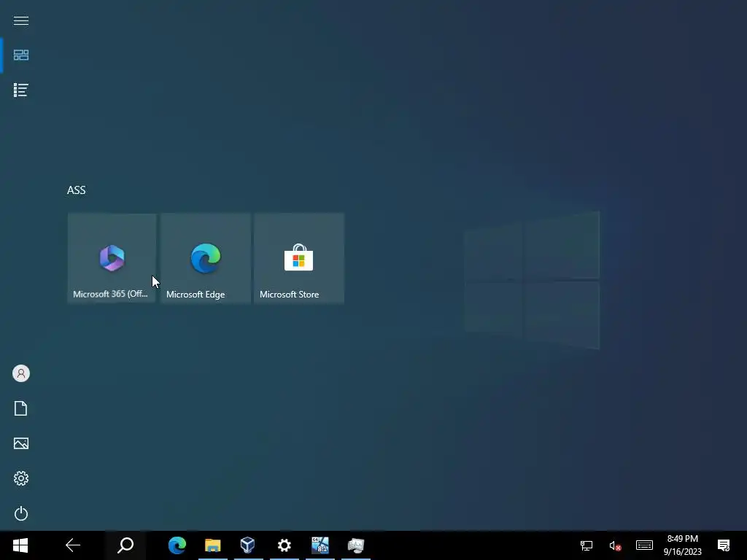Click the Windows Start button
Image resolution: width=747 pixels, height=560 pixels.
tap(20, 545)
